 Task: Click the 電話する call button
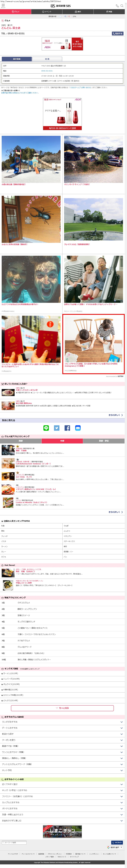(118, 33)
